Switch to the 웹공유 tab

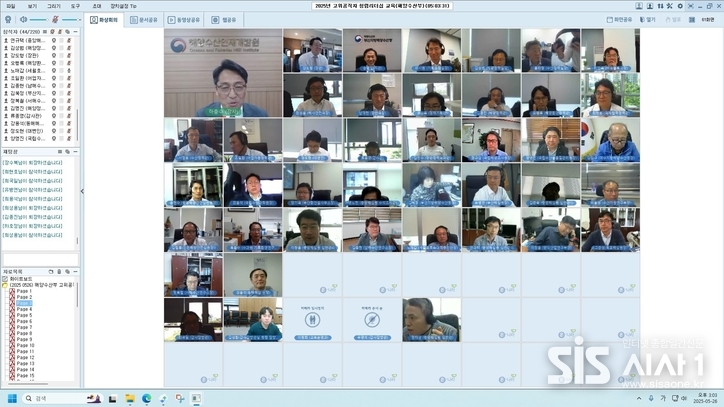coord(223,20)
